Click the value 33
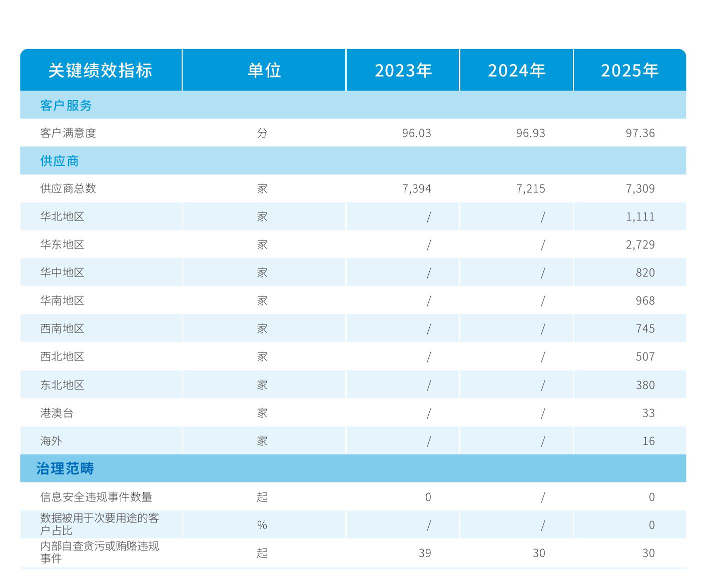This screenshot has height=588, width=702. tap(649, 413)
